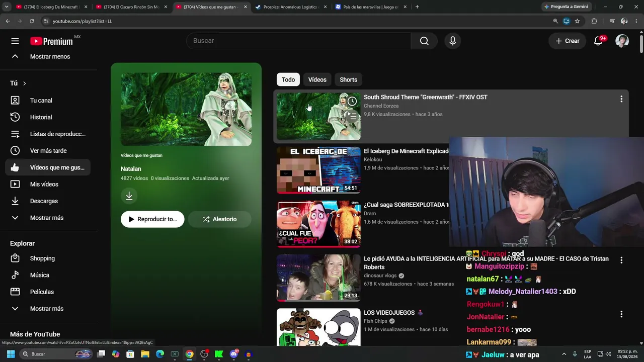Expand Mostrar más under Descargas

48,218
